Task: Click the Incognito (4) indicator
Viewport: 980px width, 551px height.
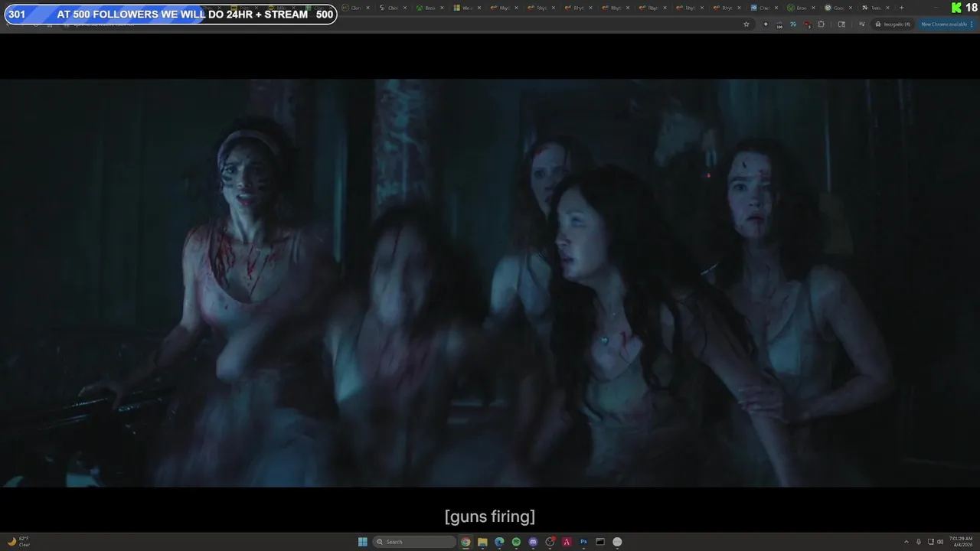Action: click(x=893, y=24)
